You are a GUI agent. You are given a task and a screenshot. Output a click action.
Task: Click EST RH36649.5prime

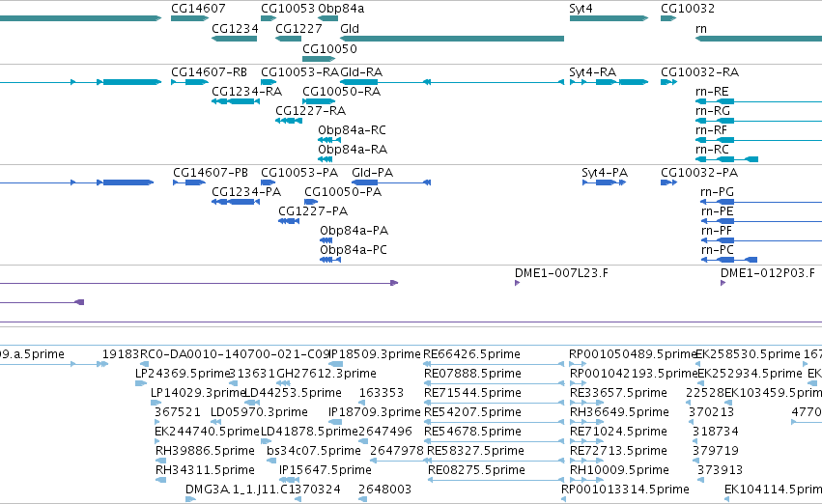click(619, 412)
